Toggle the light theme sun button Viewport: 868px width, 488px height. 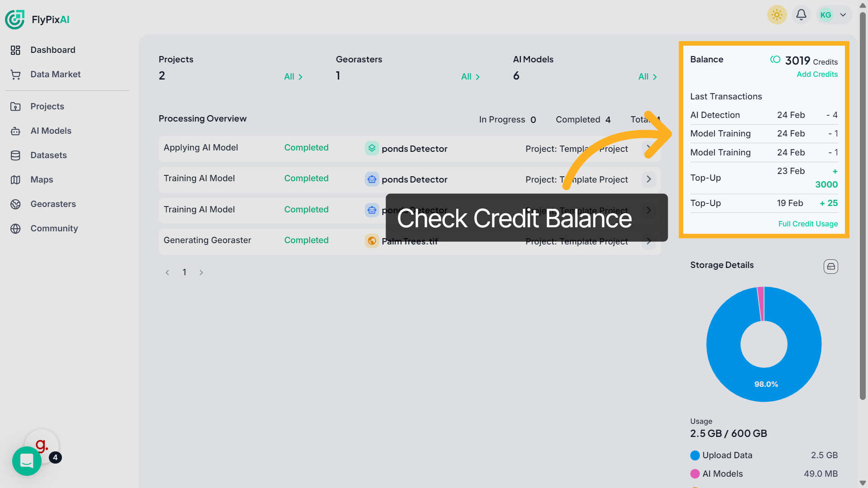point(777,15)
